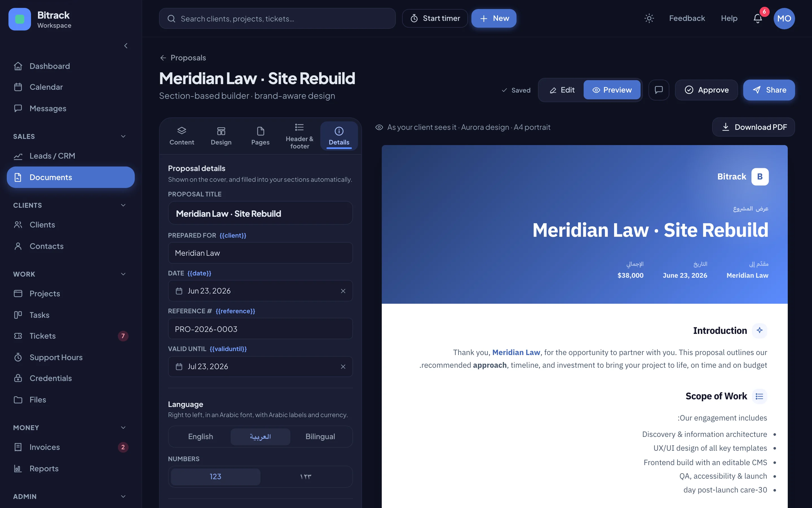Toggle light theme sun icon
812x508 pixels.
point(649,18)
